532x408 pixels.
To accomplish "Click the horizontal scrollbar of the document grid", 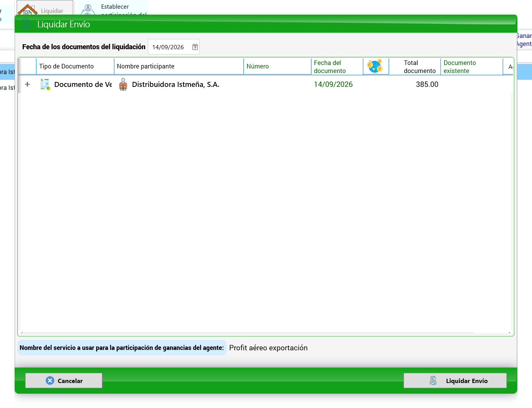I will coord(249,333).
